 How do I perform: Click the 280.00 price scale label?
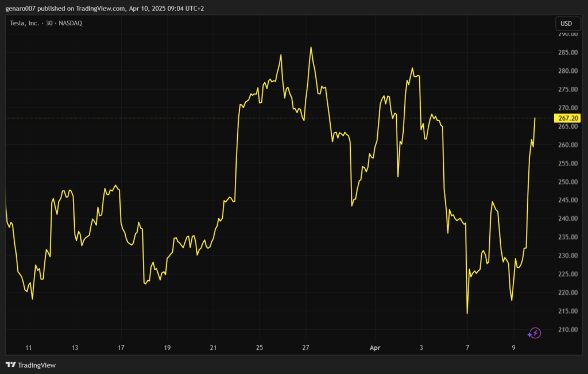point(567,71)
